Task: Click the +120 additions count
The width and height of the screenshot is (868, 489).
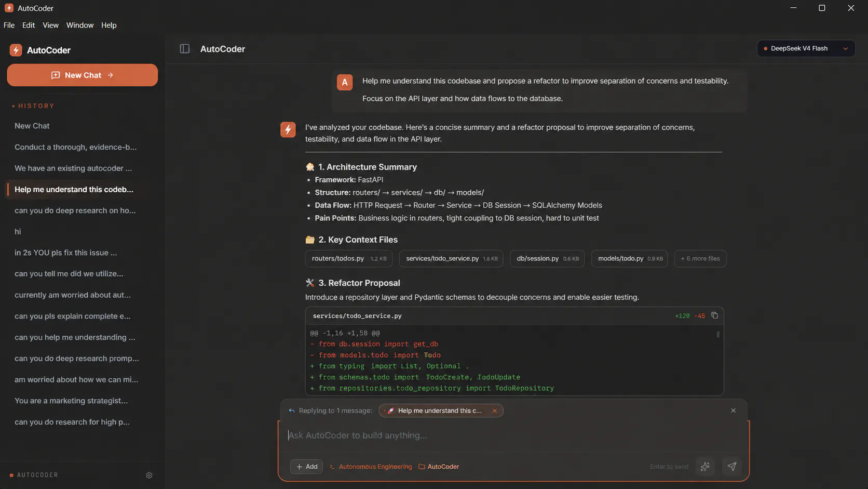Action: [682, 316]
